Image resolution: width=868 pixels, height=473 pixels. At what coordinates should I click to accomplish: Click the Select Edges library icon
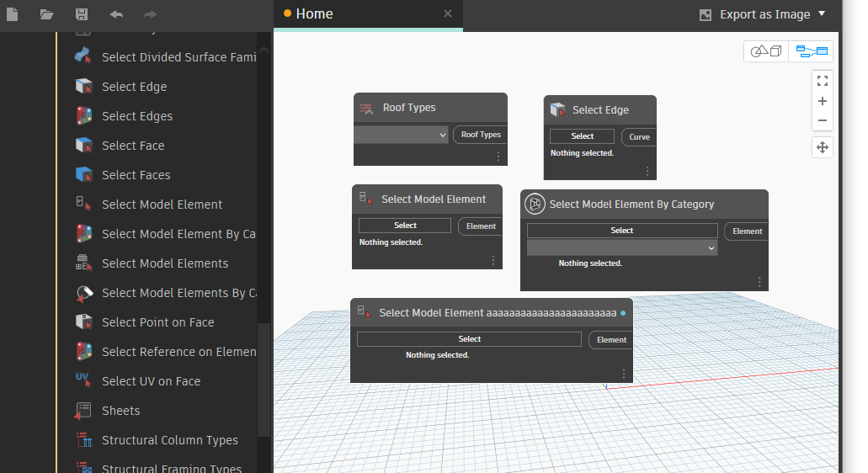[x=83, y=115]
